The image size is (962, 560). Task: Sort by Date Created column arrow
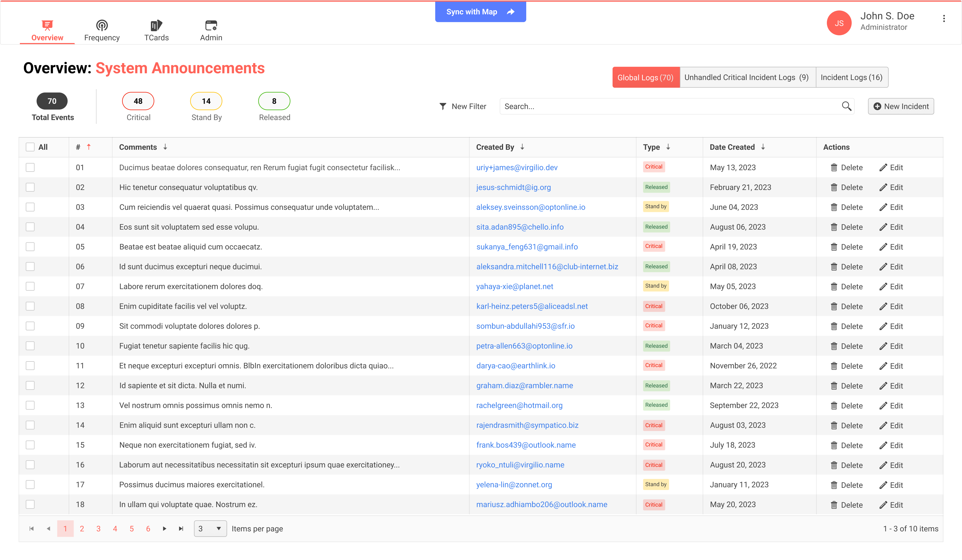click(763, 147)
